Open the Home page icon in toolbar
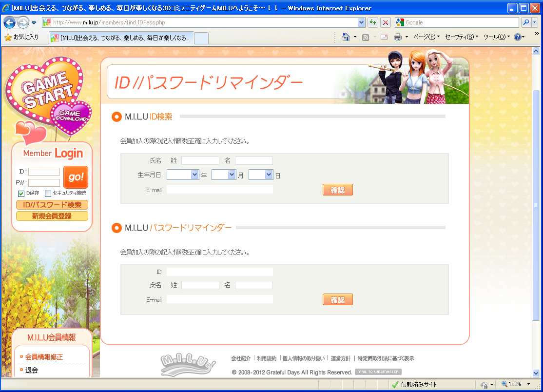This screenshot has height=392, width=543. pos(346,37)
